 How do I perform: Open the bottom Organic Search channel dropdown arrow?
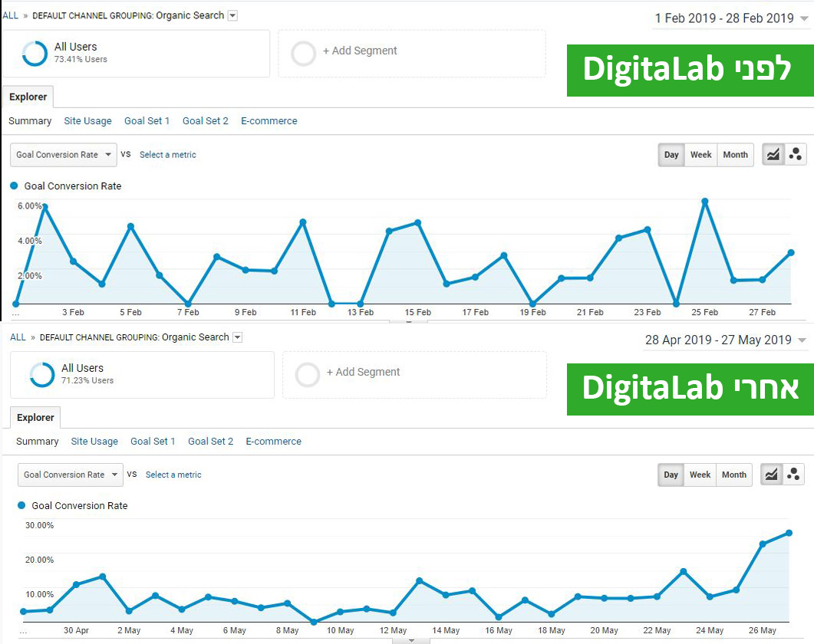coord(238,337)
